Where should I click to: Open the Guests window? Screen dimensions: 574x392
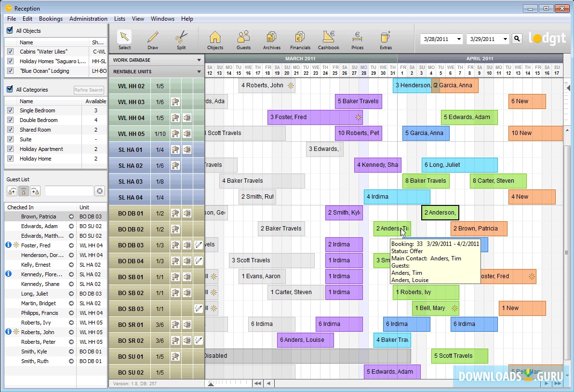coord(243,39)
